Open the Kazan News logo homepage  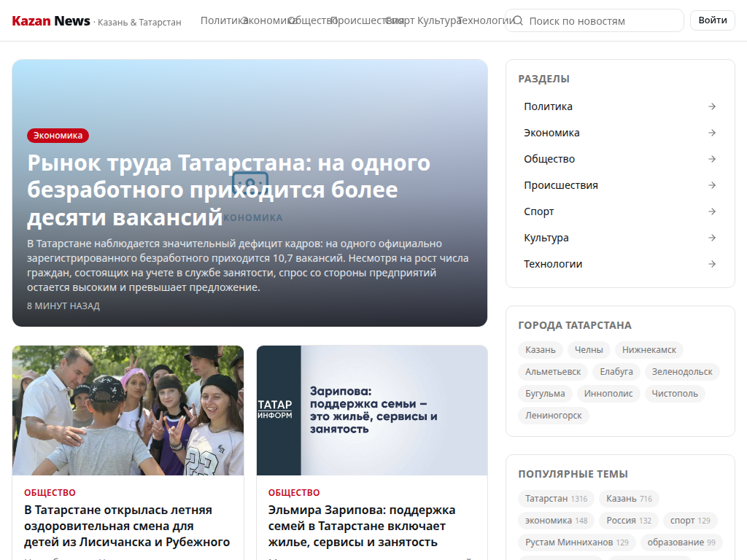tap(50, 21)
